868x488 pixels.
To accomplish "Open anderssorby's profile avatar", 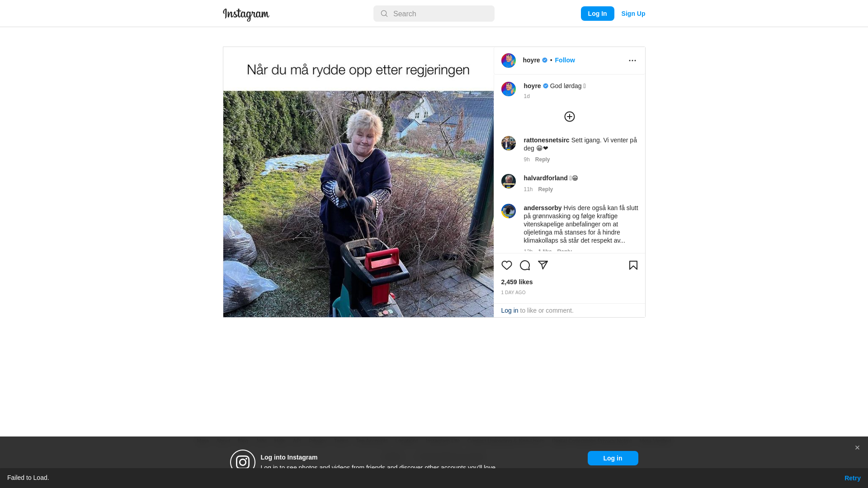I will tap(508, 211).
